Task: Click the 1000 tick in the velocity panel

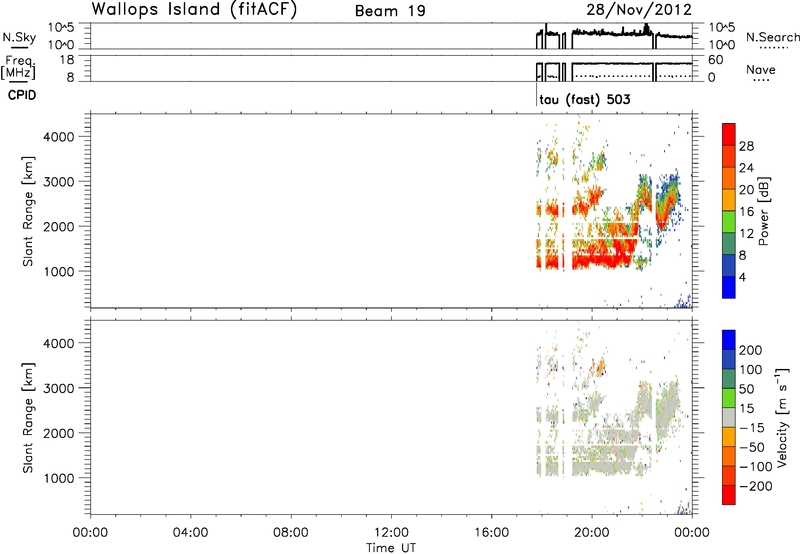Action: (59, 478)
